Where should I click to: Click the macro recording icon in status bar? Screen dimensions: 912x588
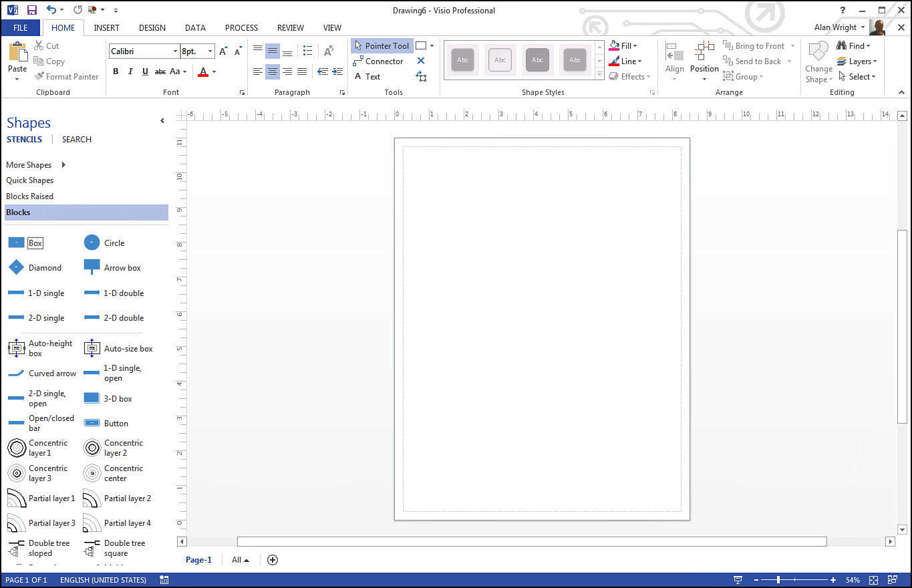(x=164, y=580)
